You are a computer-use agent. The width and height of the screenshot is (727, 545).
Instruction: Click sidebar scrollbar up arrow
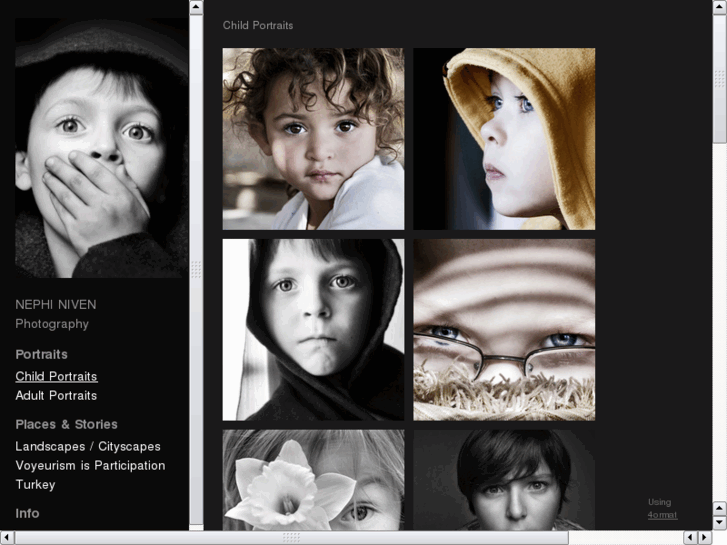coord(196,7)
